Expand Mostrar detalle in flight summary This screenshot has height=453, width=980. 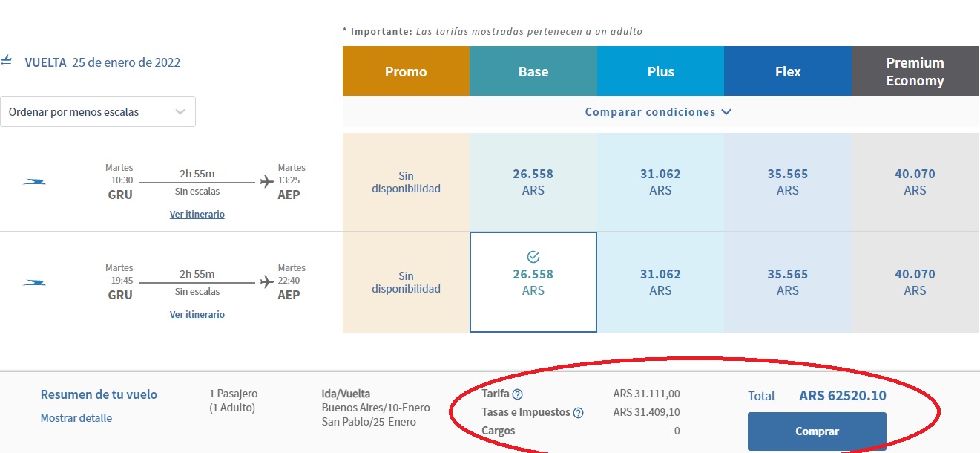coord(76,418)
